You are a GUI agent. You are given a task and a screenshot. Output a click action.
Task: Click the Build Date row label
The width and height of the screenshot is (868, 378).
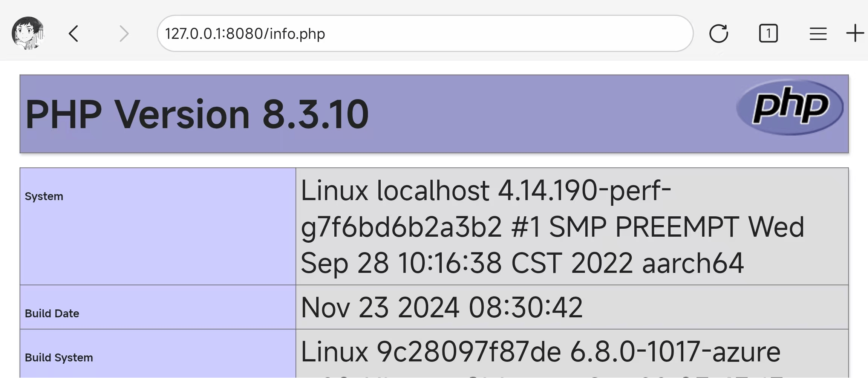pyautogui.click(x=52, y=314)
